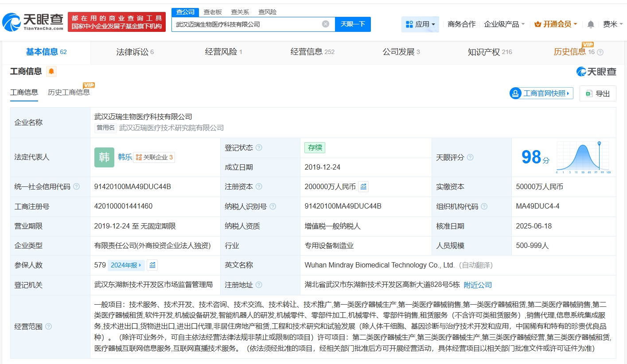Expand the 应用 dropdown menu

coord(420,24)
